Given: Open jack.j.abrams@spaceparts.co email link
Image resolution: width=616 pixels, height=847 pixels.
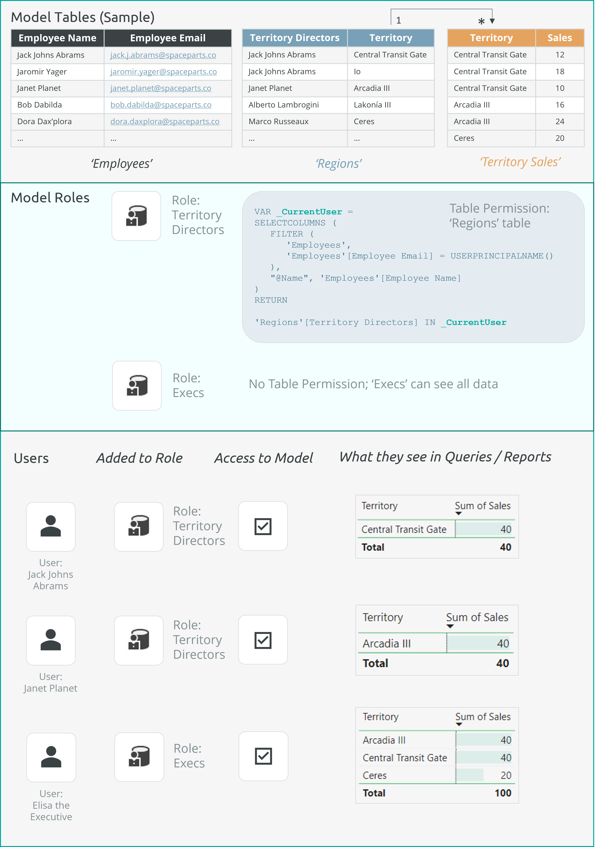Looking at the screenshot, I should point(163,55).
